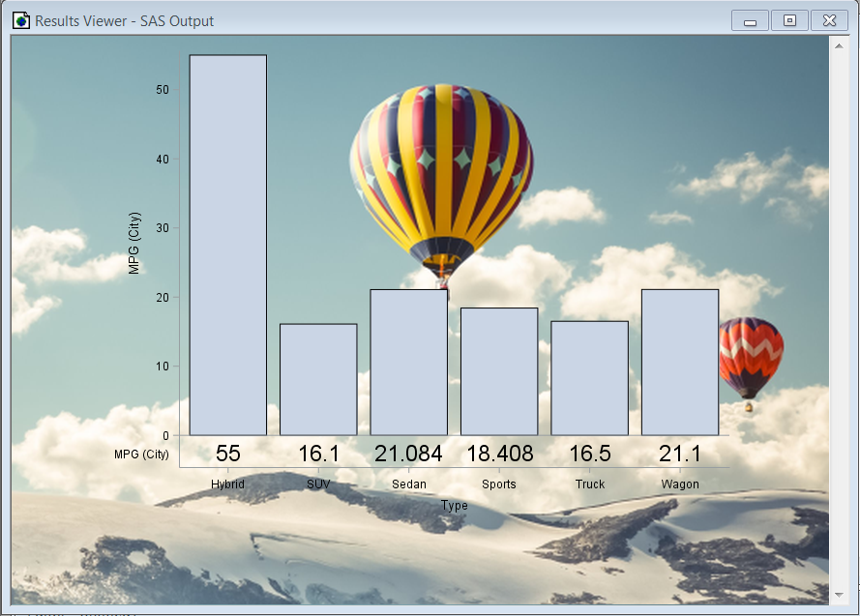Click the vertical scrollbar down arrow
The height and width of the screenshot is (616, 860).
(x=839, y=595)
